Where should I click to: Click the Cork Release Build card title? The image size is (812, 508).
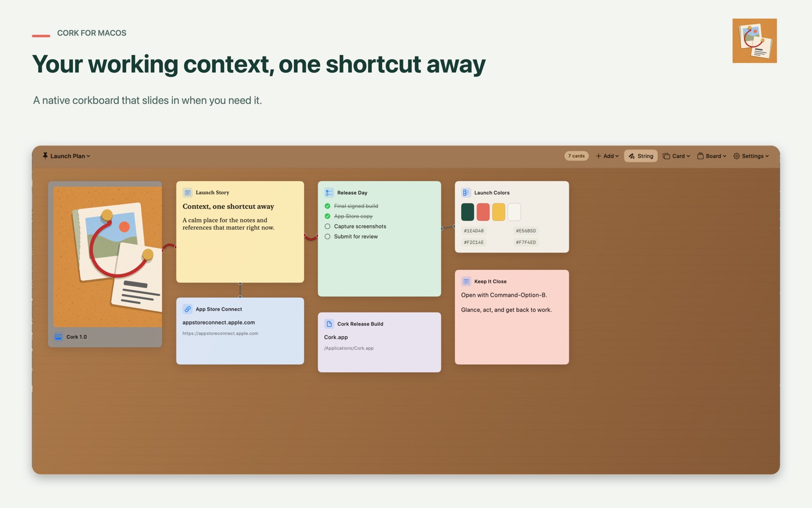click(x=360, y=324)
